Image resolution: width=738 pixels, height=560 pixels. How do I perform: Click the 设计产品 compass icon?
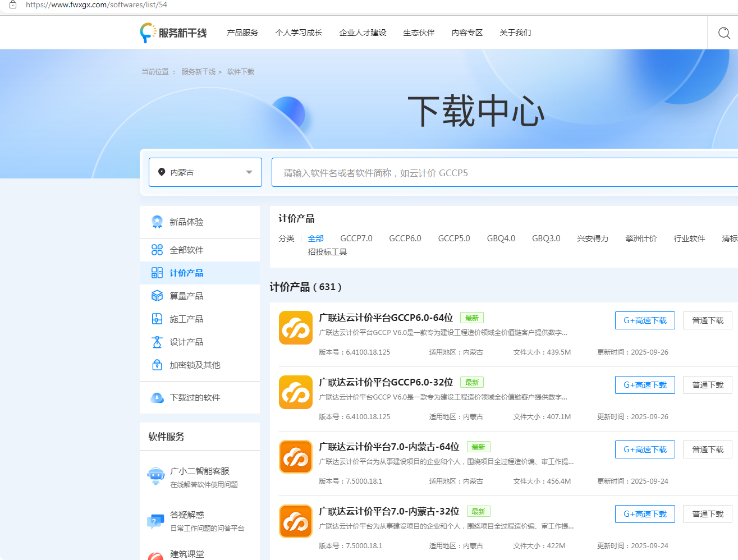tap(157, 342)
